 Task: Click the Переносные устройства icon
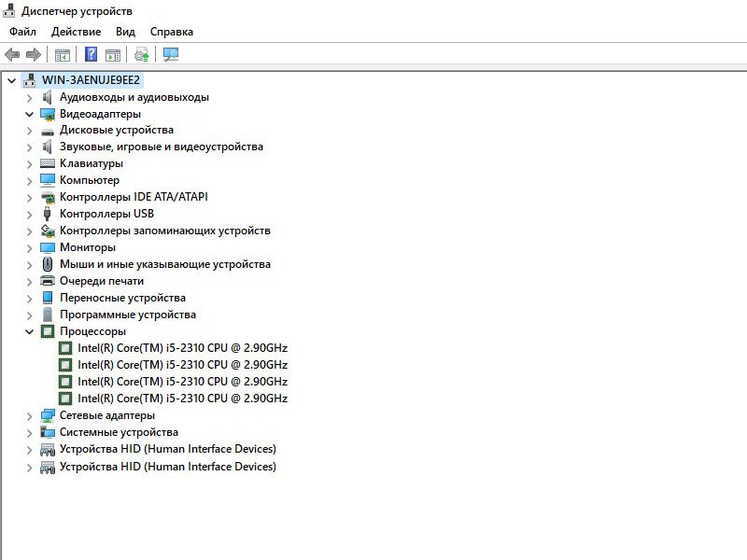pyautogui.click(x=48, y=298)
